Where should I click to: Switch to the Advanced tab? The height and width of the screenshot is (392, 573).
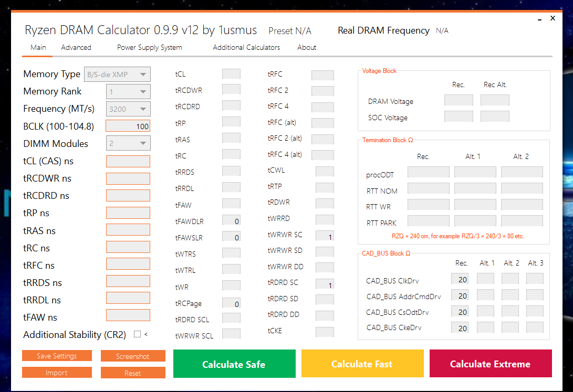(76, 47)
